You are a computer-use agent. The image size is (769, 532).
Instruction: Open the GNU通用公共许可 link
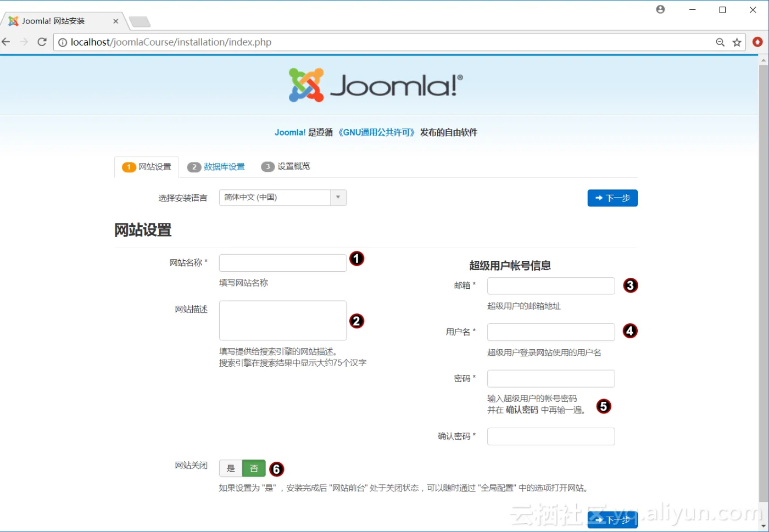[x=376, y=132]
